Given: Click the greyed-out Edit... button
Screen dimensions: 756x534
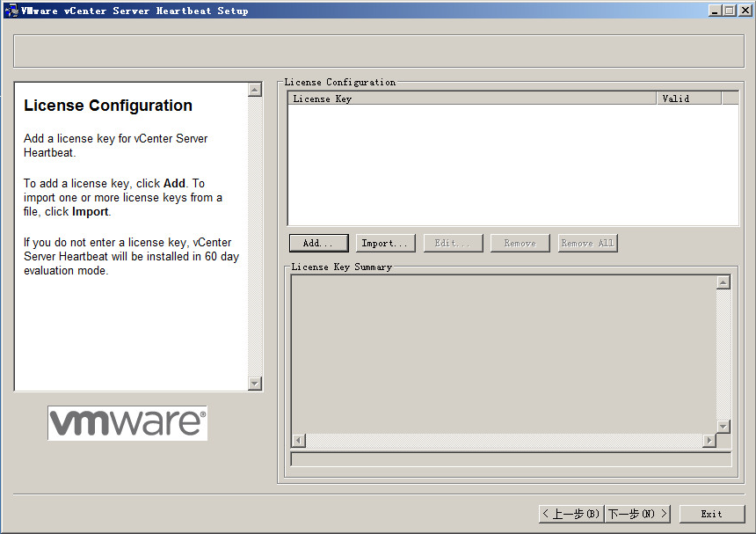Looking at the screenshot, I should tap(453, 243).
